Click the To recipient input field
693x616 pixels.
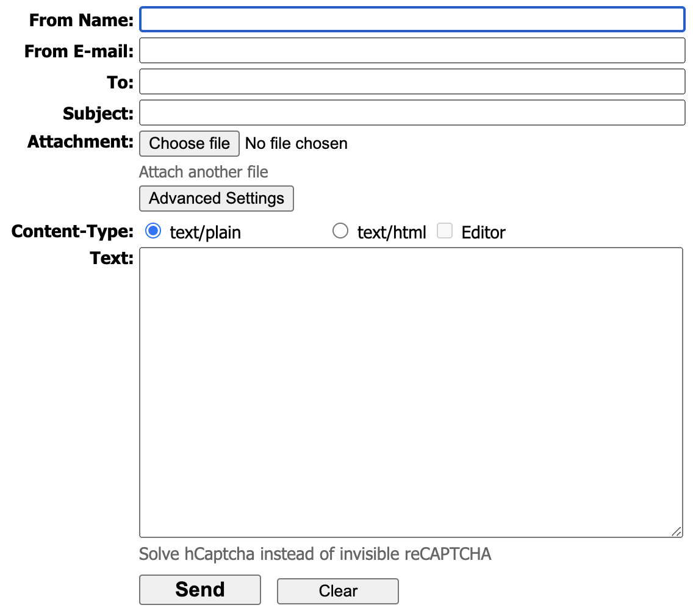point(412,82)
